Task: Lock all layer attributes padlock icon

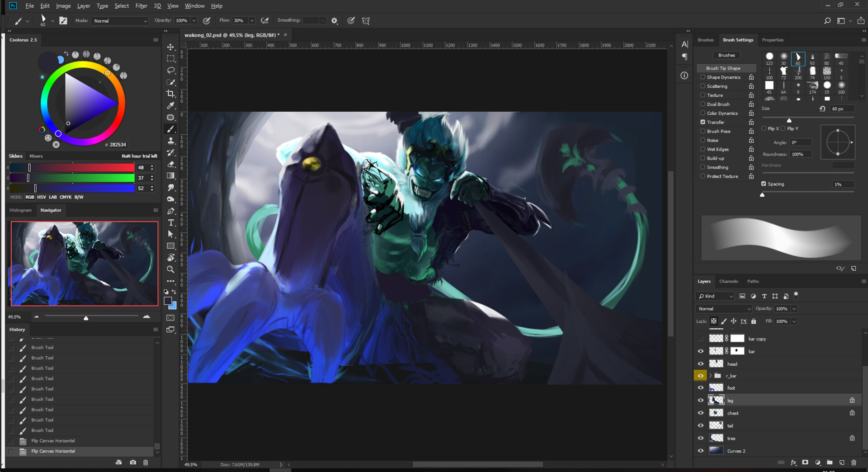Action: (x=754, y=321)
